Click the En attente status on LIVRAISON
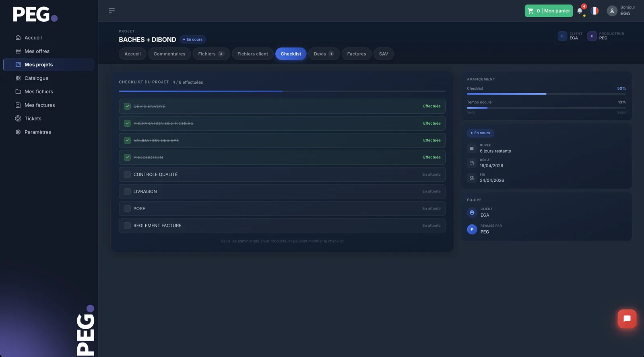The image size is (644, 357). coord(431,191)
